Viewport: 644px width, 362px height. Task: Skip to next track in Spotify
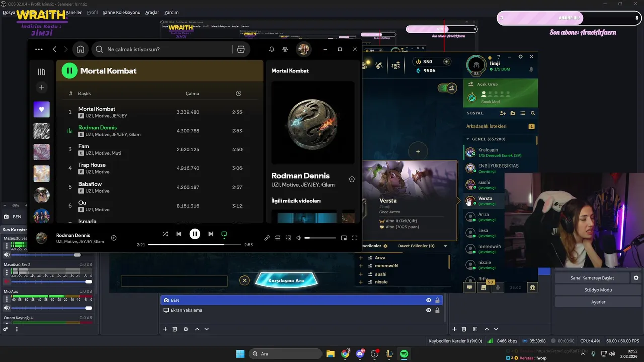211,234
